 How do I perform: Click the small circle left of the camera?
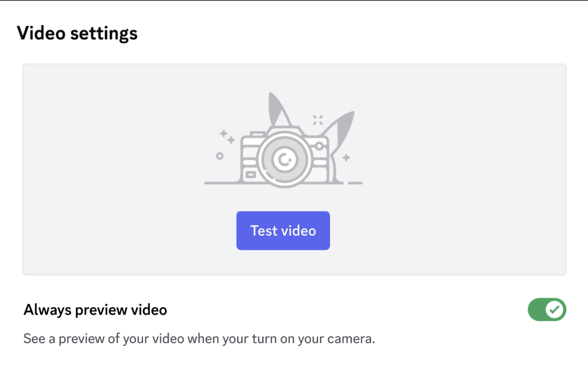tap(220, 156)
